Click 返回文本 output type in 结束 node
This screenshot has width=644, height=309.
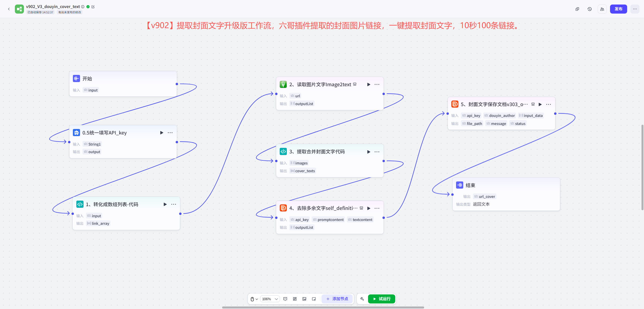tap(481, 204)
